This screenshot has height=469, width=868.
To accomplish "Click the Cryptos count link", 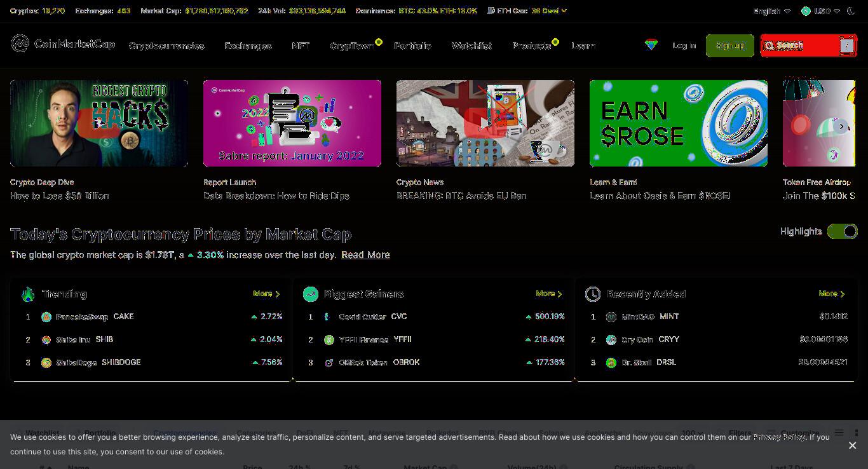I will pyautogui.click(x=53, y=11).
